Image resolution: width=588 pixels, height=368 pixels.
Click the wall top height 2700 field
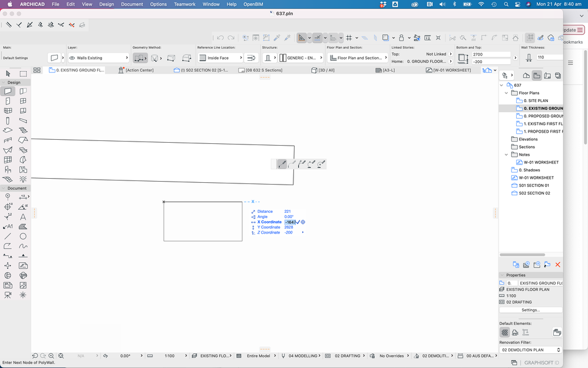point(491,54)
